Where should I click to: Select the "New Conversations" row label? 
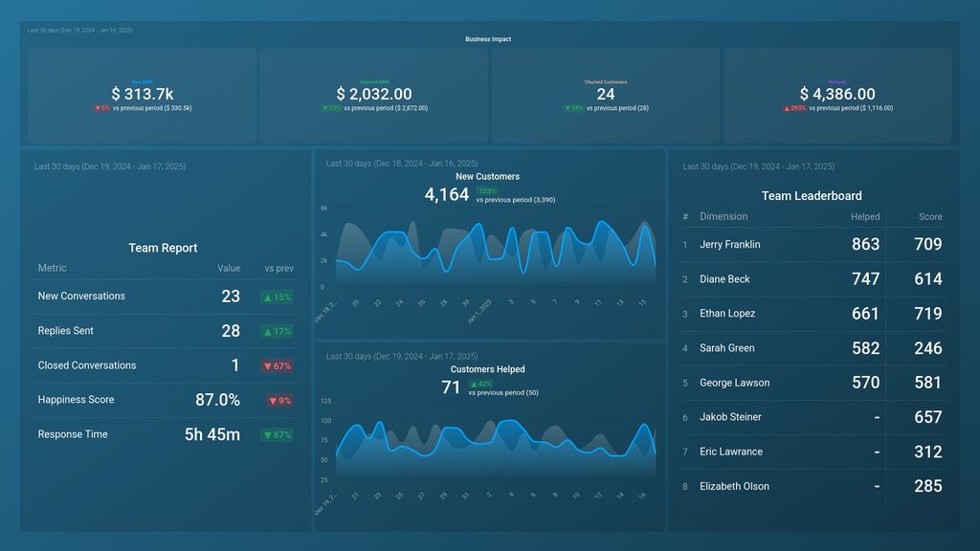81,297
